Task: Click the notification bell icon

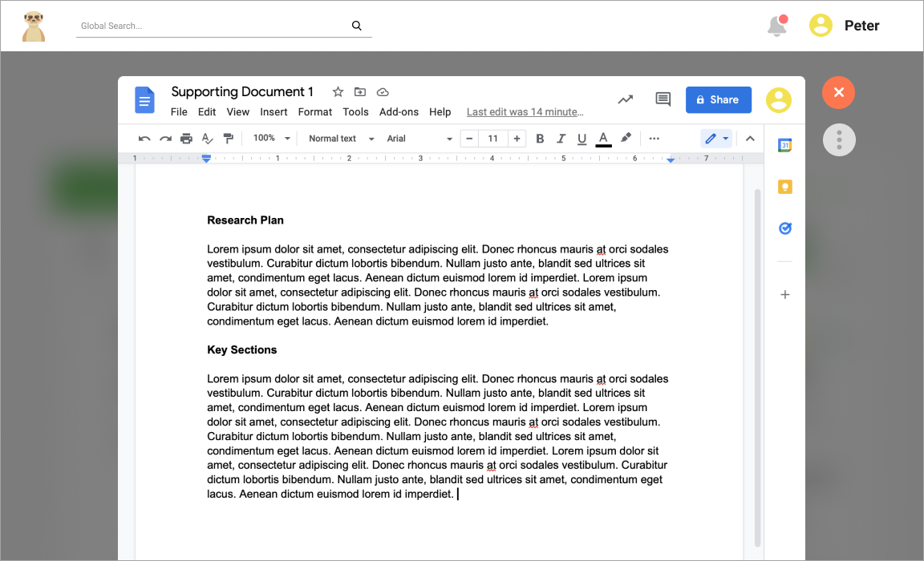Action: 776,26
